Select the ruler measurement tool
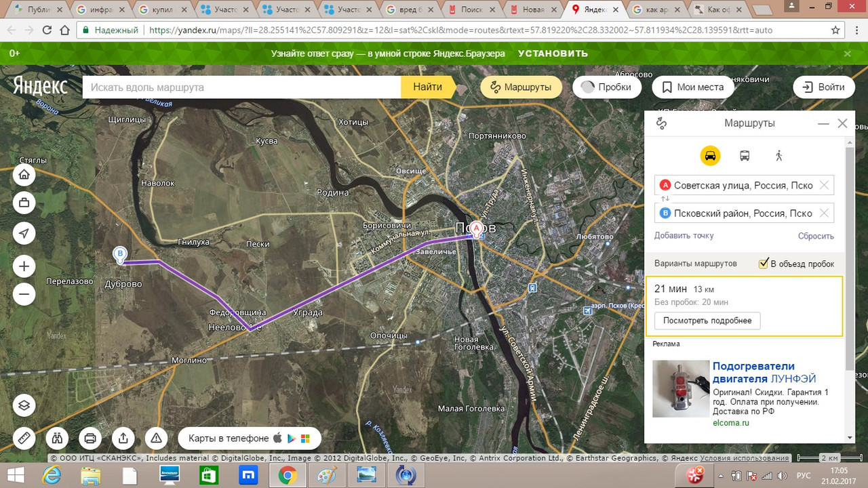 24,439
